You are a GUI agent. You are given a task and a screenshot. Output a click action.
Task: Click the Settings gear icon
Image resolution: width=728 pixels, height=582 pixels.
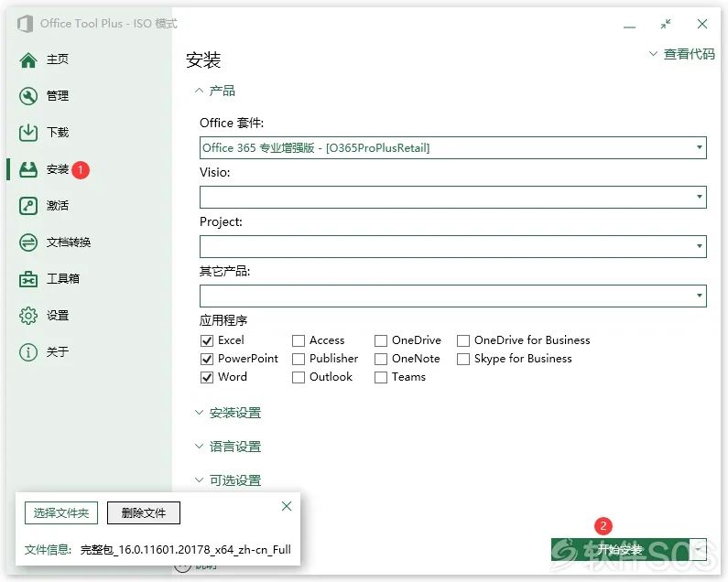[28, 316]
